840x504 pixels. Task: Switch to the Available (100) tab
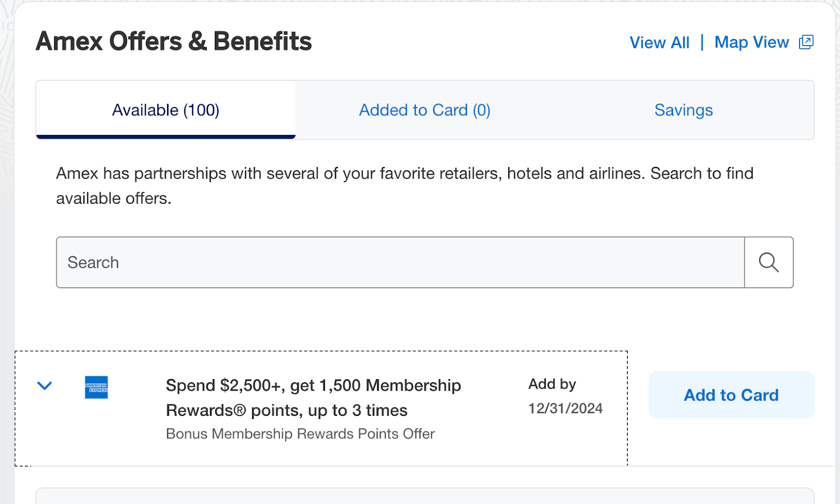[x=165, y=110]
